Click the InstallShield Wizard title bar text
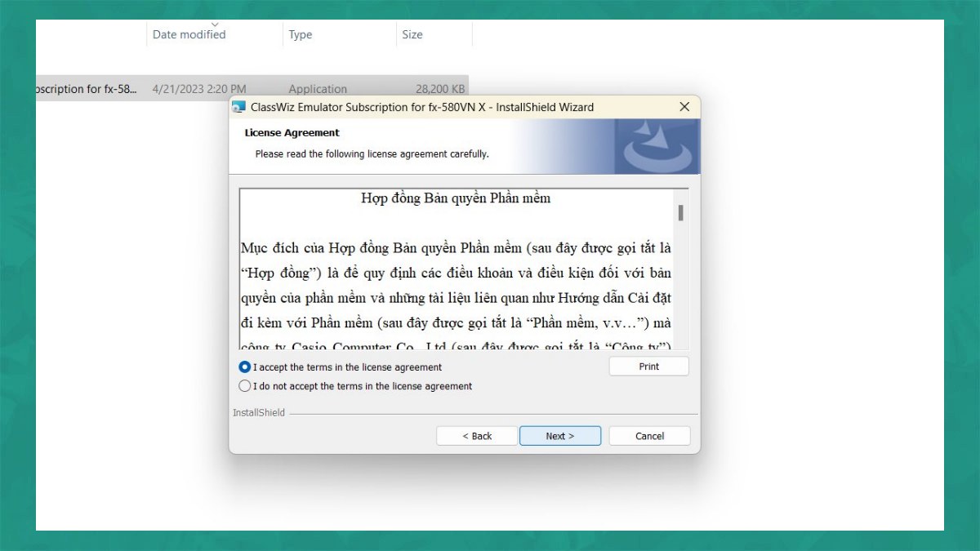The image size is (980, 551). click(422, 107)
